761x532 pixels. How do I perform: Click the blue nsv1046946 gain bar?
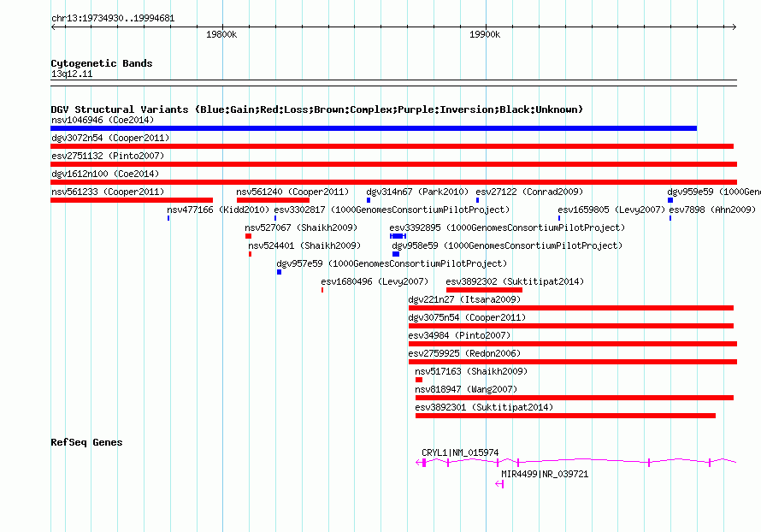(x=374, y=128)
